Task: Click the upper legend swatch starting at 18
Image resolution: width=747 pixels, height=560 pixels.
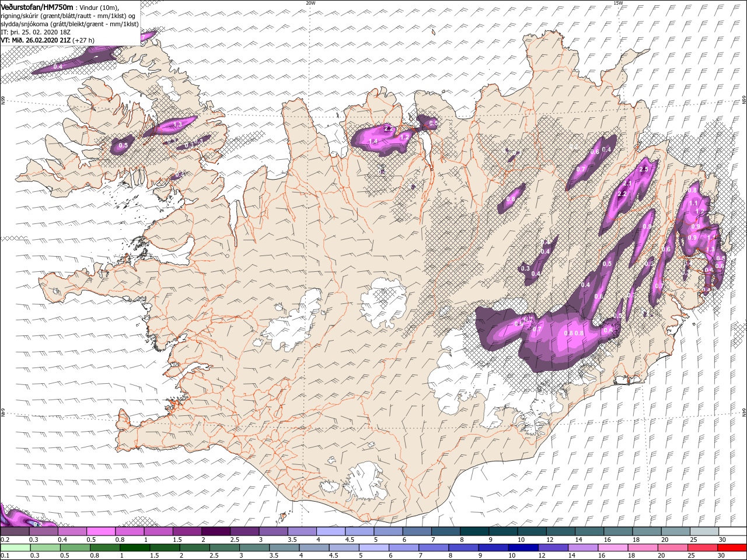Action: point(647,531)
